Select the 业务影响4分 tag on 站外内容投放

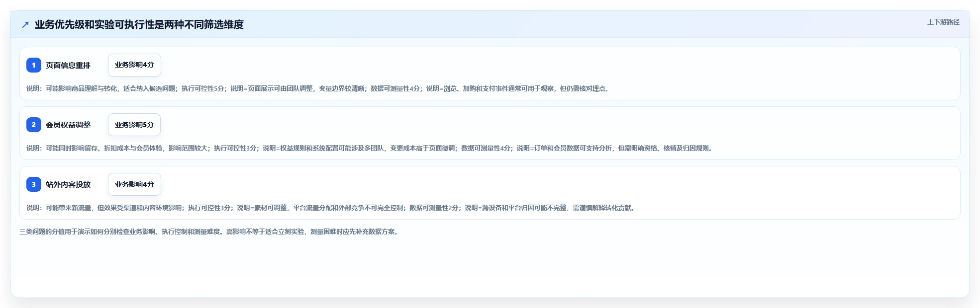tap(134, 184)
